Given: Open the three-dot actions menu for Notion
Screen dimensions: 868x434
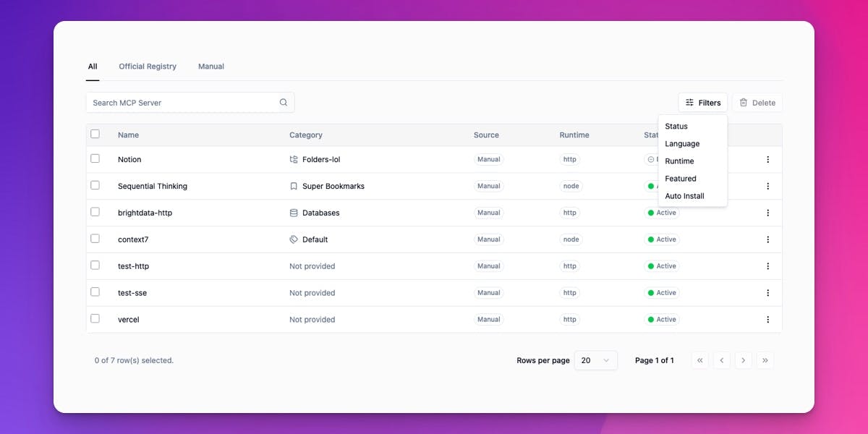Looking at the screenshot, I should coord(768,159).
